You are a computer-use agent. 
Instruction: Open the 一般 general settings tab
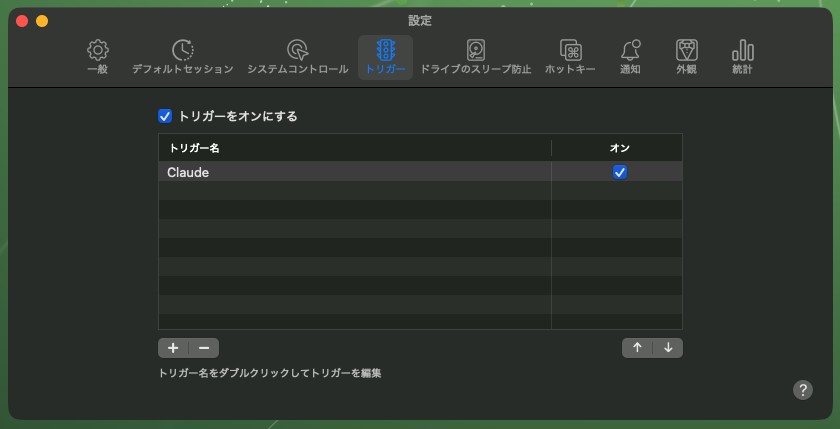click(98, 57)
